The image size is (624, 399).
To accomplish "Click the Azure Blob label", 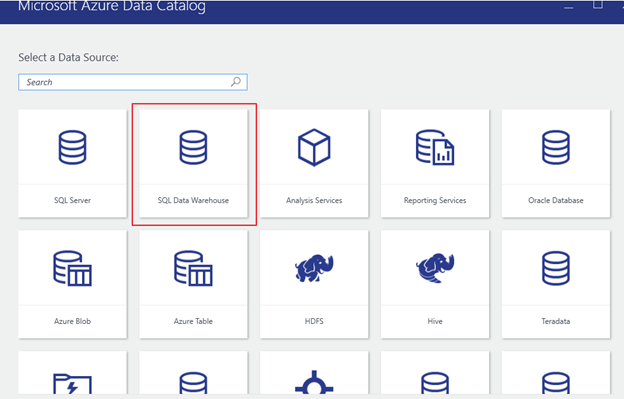I will [72, 321].
